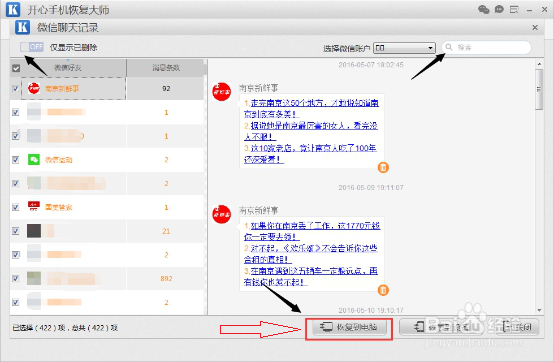This screenshot has width=554, height=362.
Task: Click the 恢复到电脑 button
Action: point(349,327)
